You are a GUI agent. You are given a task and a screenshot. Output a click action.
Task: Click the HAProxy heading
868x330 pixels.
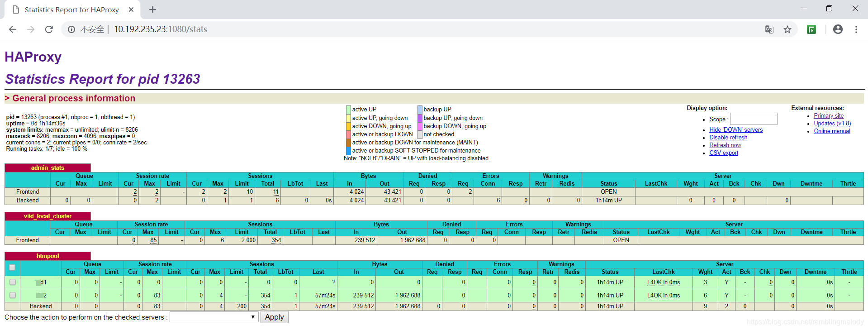[x=33, y=57]
